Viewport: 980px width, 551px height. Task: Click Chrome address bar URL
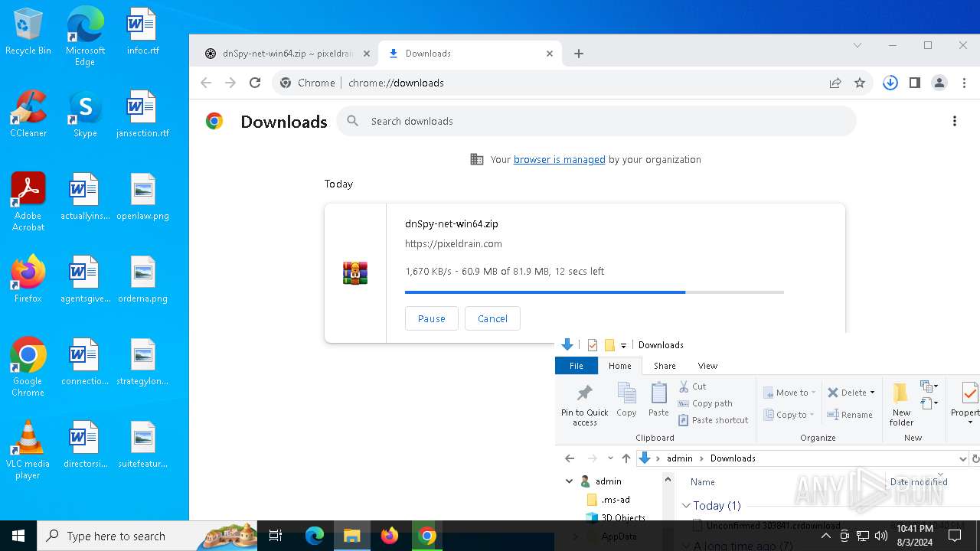pyautogui.click(x=396, y=83)
